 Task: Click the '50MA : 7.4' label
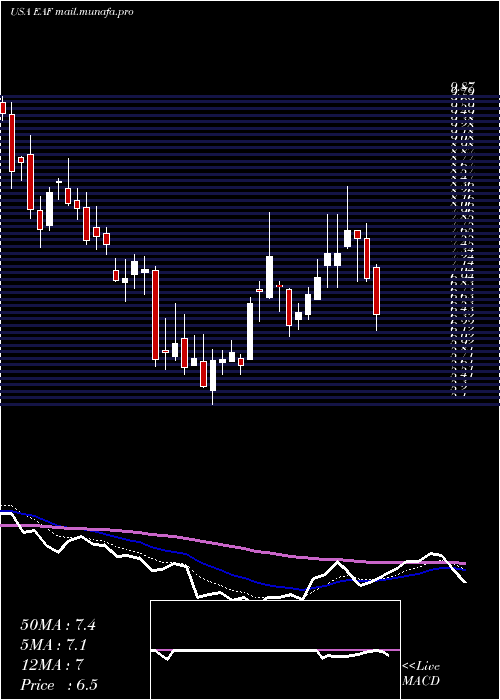(58, 625)
